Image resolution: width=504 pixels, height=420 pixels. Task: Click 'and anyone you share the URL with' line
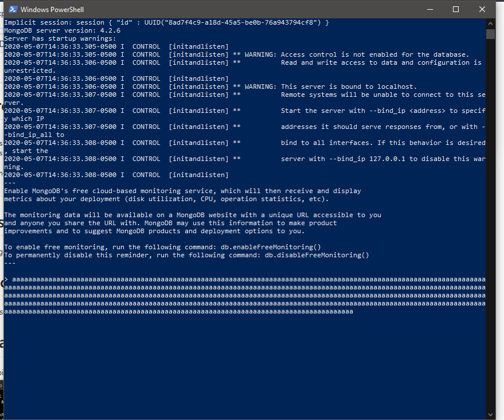(x=170, y=223)
